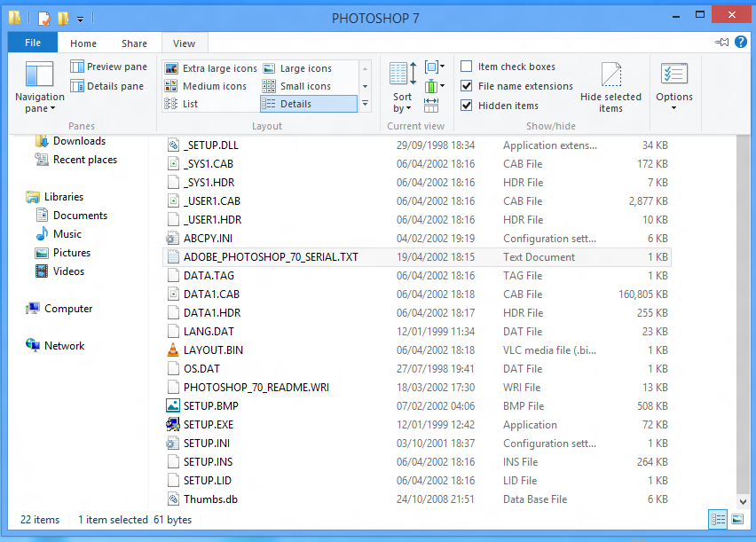Screen dimensions: 756x542
Task: Select the Details layout option
Action: pyautogui.click(x=309, y=104)
